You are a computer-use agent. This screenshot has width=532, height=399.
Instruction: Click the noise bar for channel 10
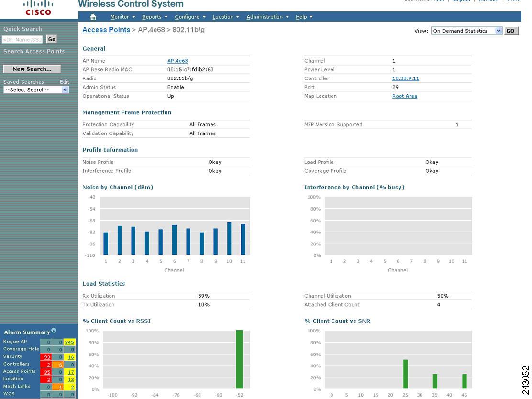229,239
